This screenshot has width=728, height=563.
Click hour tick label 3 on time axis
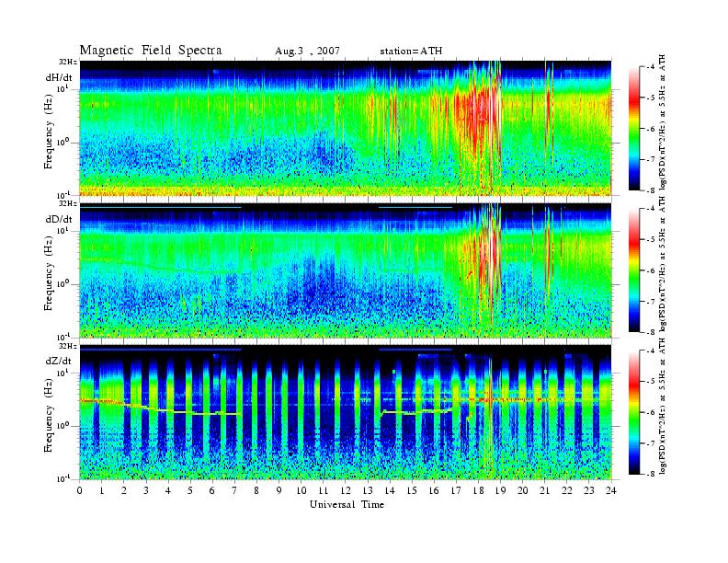coord(146,490)
